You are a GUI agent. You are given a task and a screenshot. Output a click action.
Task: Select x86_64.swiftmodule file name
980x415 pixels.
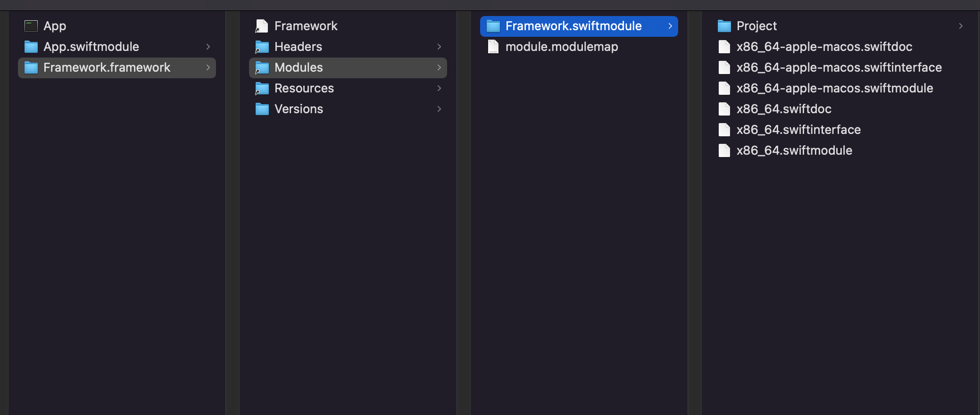click(x=794, y=150)
